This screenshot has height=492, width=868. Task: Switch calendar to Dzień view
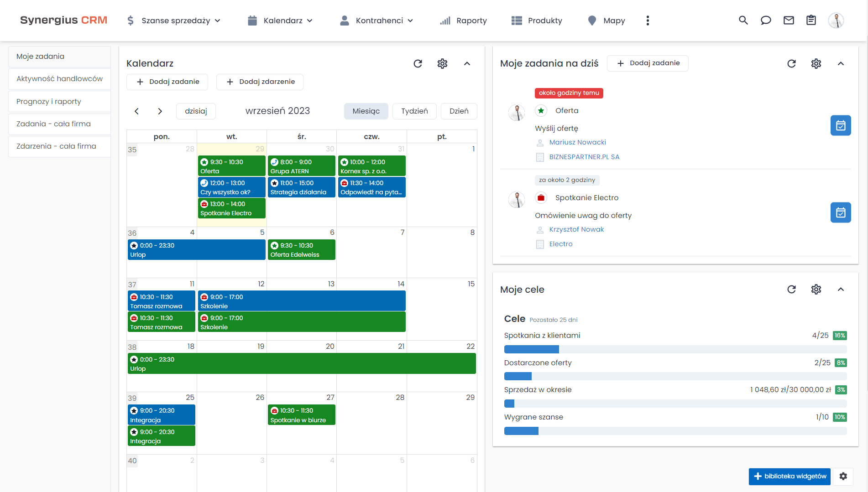pos(459,111)
